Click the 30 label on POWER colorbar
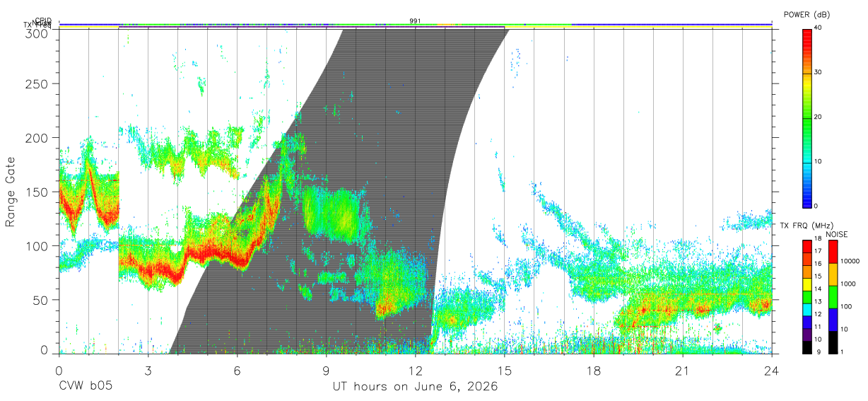868x401 pixels. point(818,72)
